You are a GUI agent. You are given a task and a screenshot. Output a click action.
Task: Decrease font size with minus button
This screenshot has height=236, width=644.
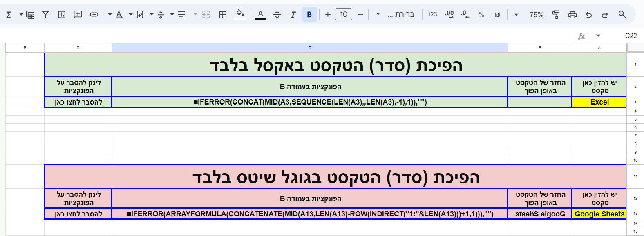click(x=360, y=15)
